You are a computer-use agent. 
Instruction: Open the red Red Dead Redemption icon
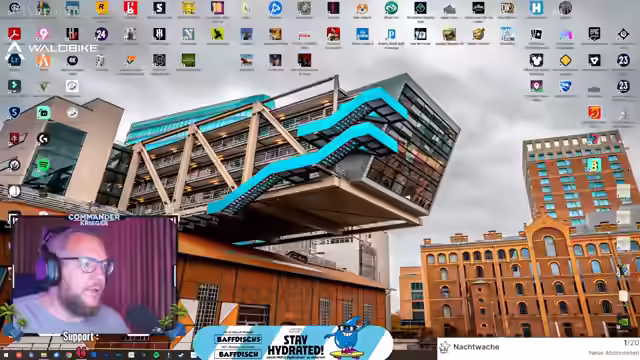click(x=333, y=34)
